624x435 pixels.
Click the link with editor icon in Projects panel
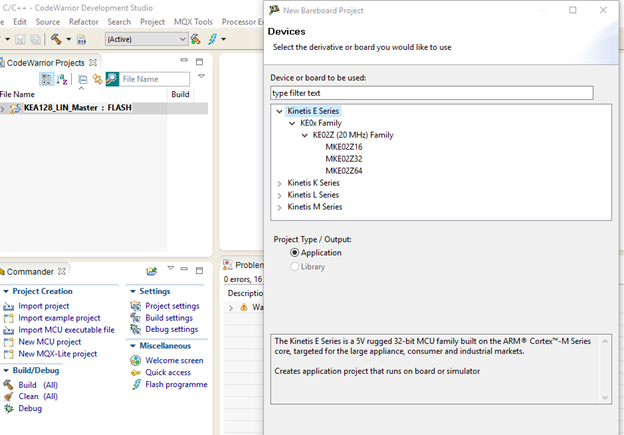click(x=97, y=79)
